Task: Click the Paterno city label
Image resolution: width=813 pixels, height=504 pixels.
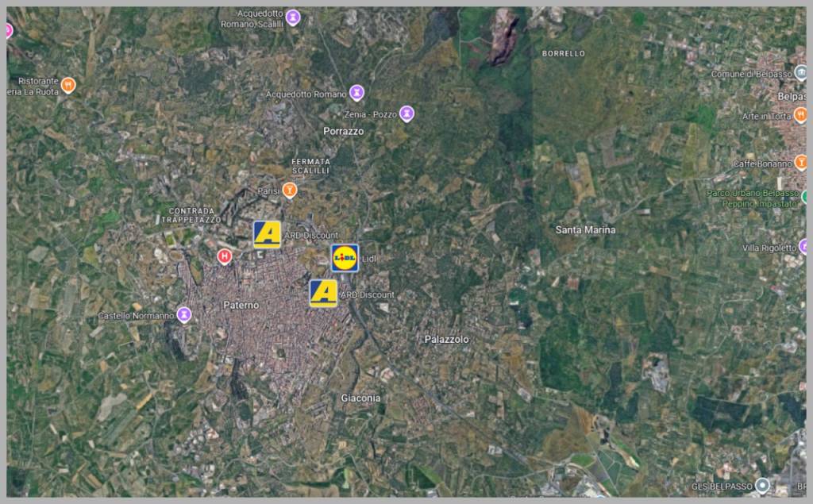Action: point(241,305)
